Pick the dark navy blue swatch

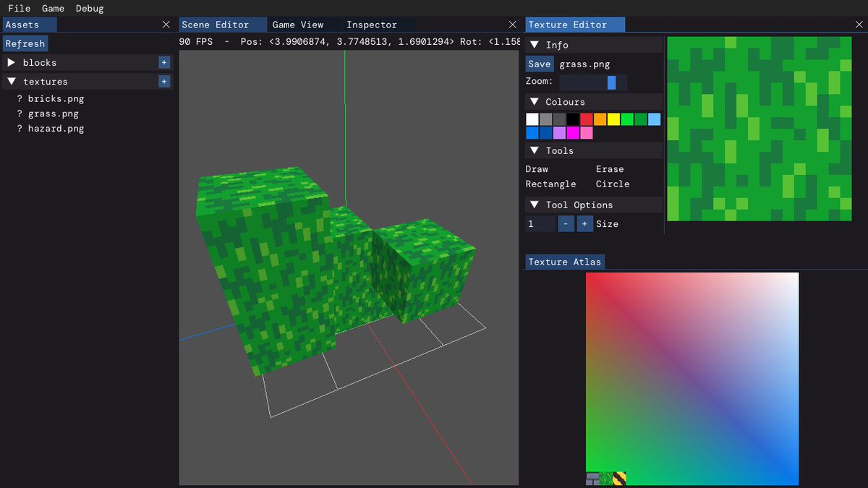click(546, 133)
